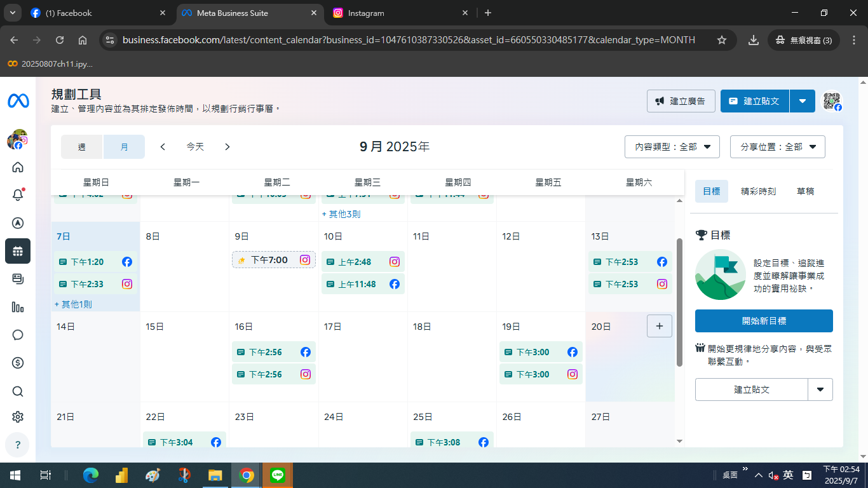Open Home from the left sidebar
This screenshot has height=488, width=868.
click(18, 167)
